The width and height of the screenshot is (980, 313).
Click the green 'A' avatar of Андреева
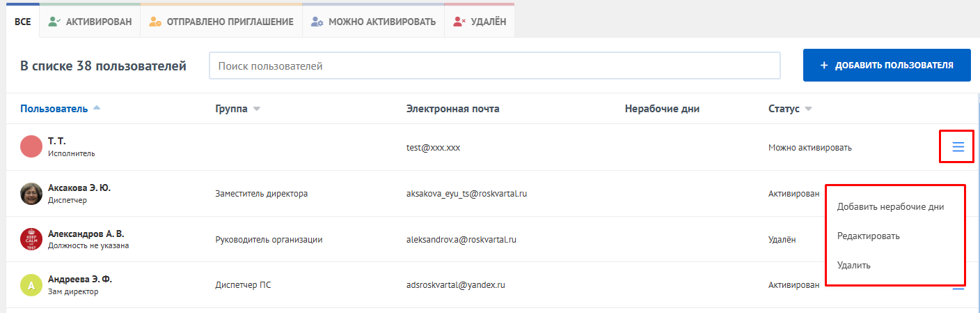pyautogui.click(x=31, y=285)
